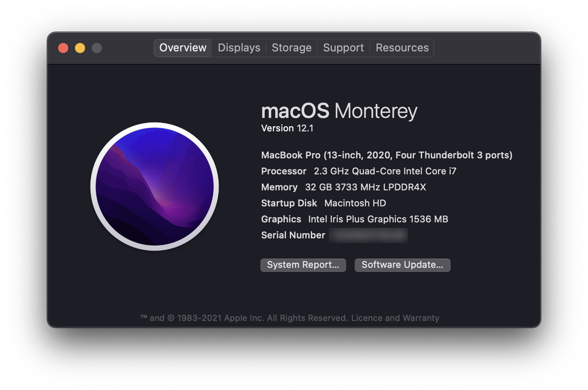Screen dimensions: 588x390
Task: Click the Serial Number label
Action: [293, 235]
